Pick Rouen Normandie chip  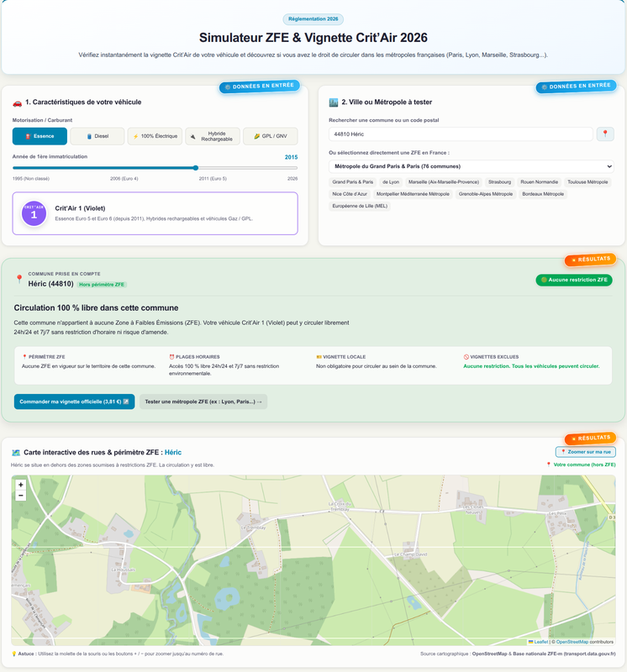539,182
